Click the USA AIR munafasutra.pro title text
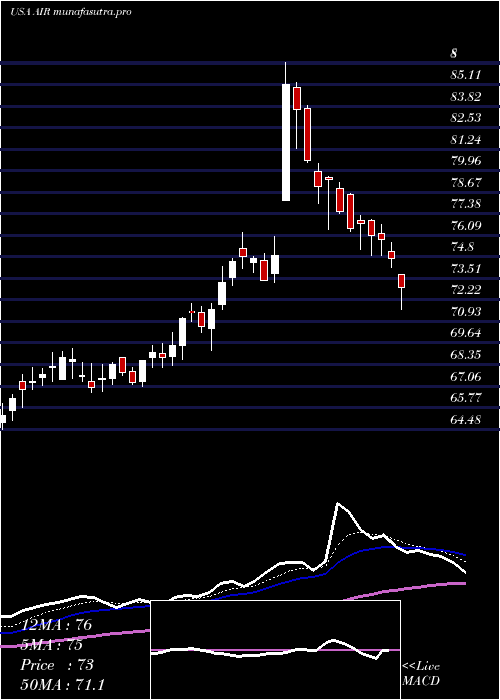 (x=71, y=12)
